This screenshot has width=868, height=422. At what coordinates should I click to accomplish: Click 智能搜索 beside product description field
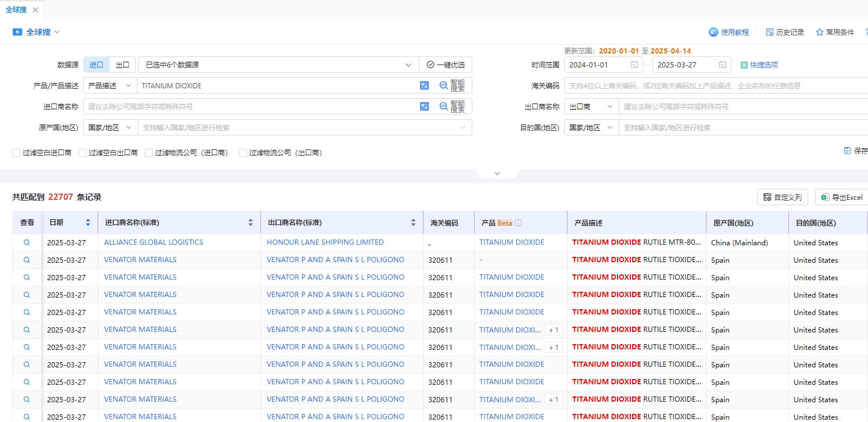[x=452, y=85]
